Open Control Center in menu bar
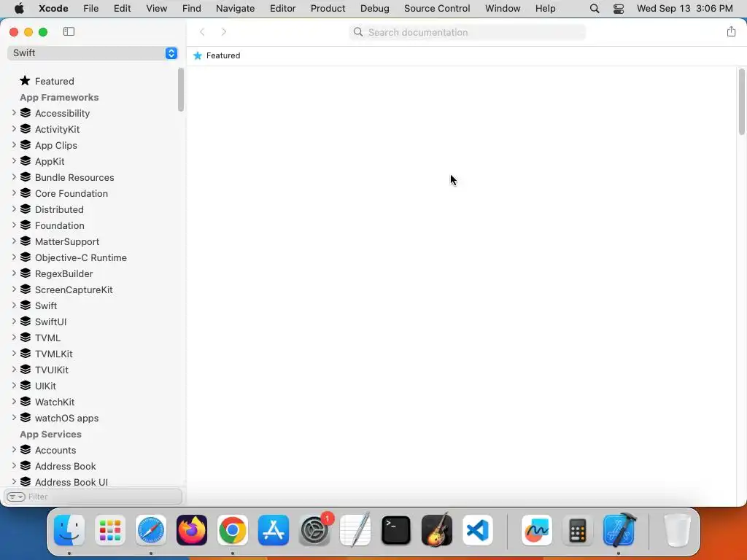The image size is (747, 560). (619, 9)
